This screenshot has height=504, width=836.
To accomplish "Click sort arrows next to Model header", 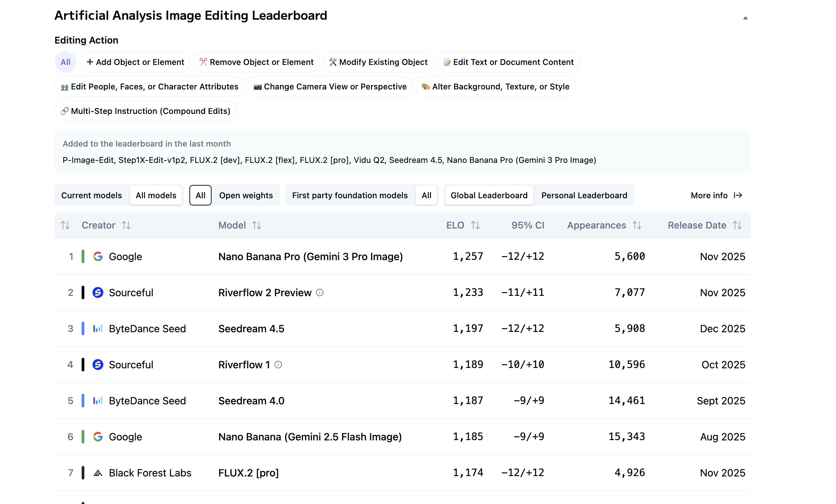I will tap(257, 225).
